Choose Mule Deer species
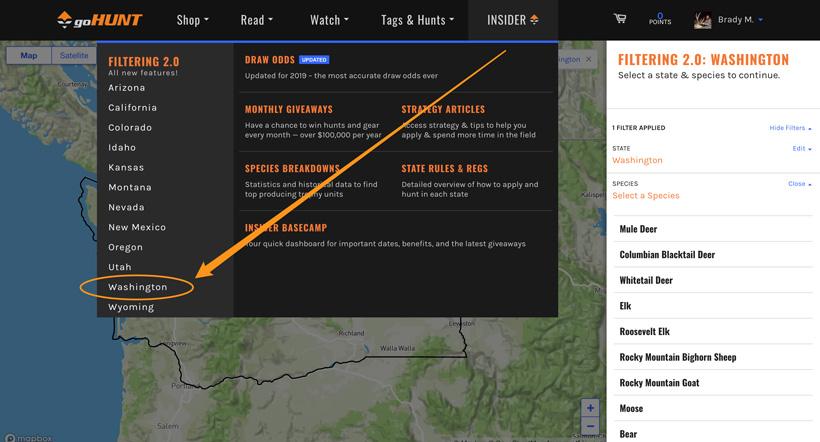The height and width of the screenshot is (442, 820). tap(713, 229)
